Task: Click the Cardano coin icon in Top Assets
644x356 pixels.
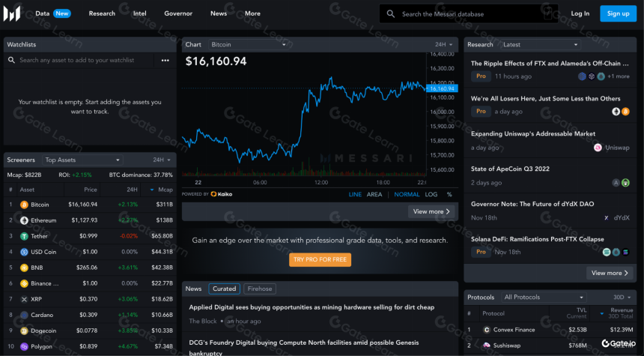Action: (24, 315)
